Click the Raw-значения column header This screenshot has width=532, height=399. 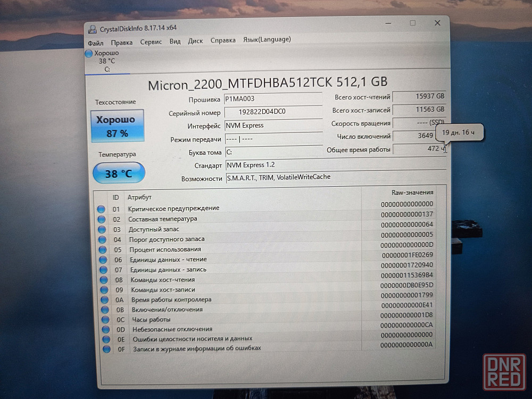click(412, 193)
